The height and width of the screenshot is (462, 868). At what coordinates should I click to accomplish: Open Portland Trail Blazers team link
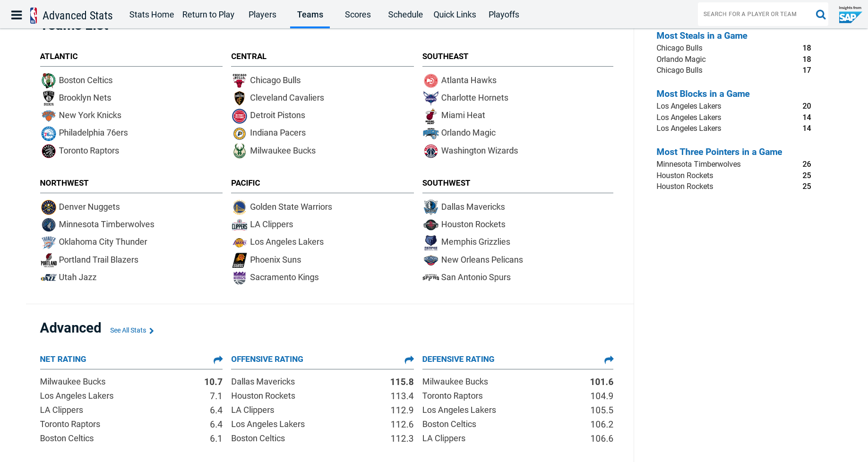tap(98, 260)
